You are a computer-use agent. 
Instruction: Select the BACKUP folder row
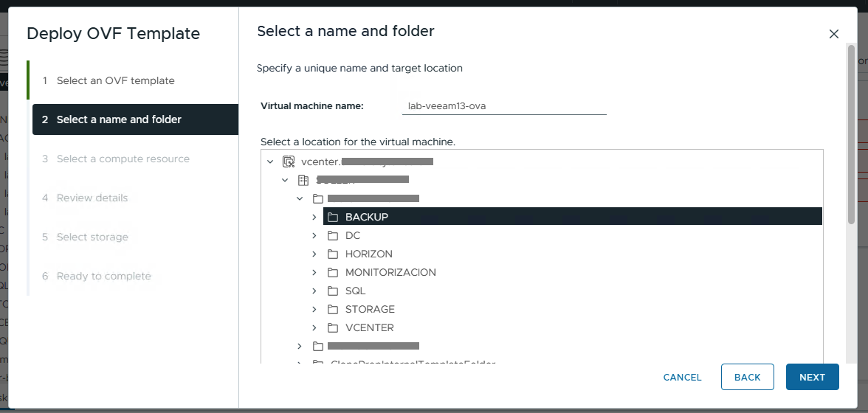pos(573,217)
